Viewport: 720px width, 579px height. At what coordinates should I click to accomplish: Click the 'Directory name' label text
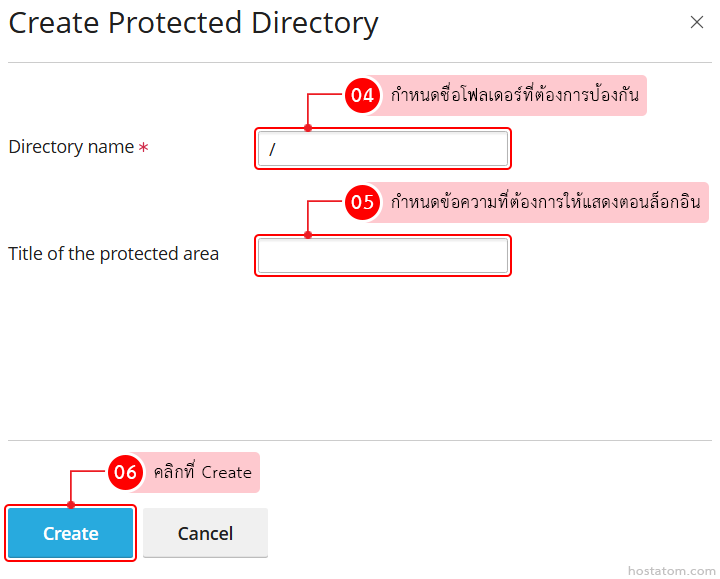point(71,147)
